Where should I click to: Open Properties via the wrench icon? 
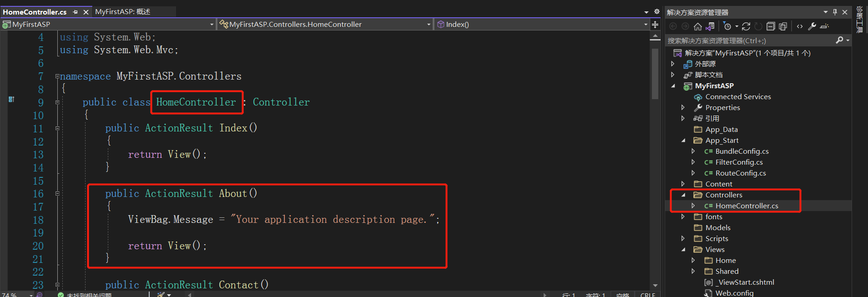click(812, 26)
